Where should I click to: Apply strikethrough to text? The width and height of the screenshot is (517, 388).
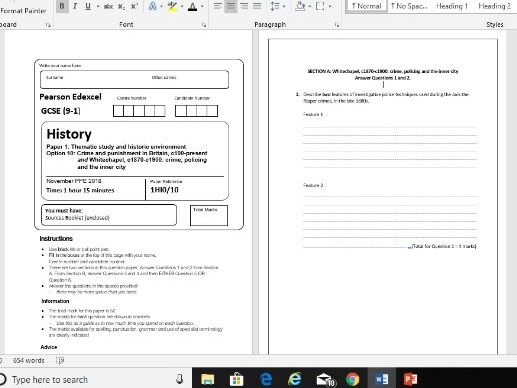pos(108,6)
